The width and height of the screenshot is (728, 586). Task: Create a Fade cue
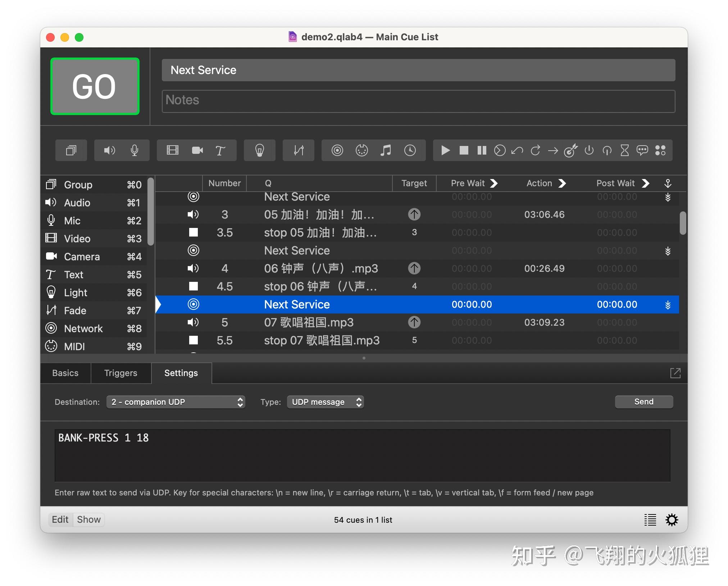click(298, 150)
